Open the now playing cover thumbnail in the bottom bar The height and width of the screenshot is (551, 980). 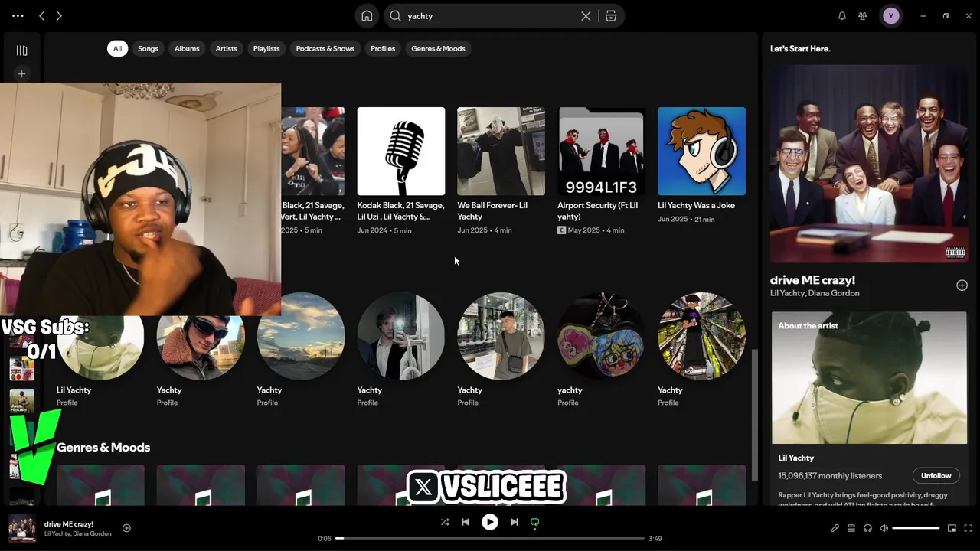click(x=22, y=528)
